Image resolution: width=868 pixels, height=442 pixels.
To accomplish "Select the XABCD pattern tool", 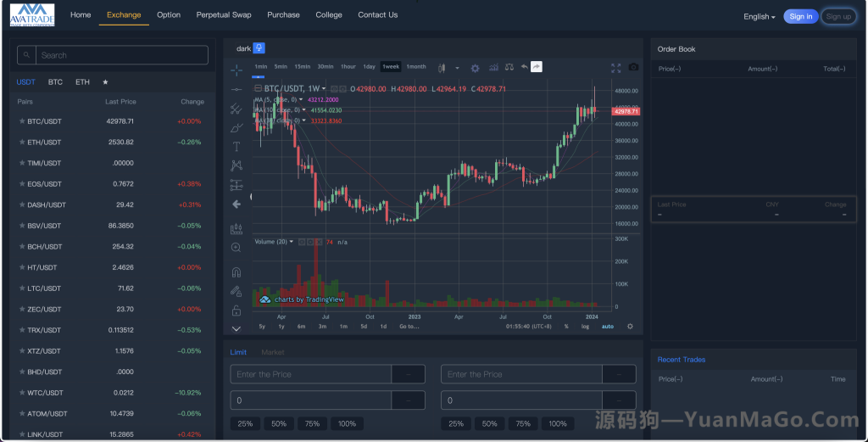I will click(236, 165).
